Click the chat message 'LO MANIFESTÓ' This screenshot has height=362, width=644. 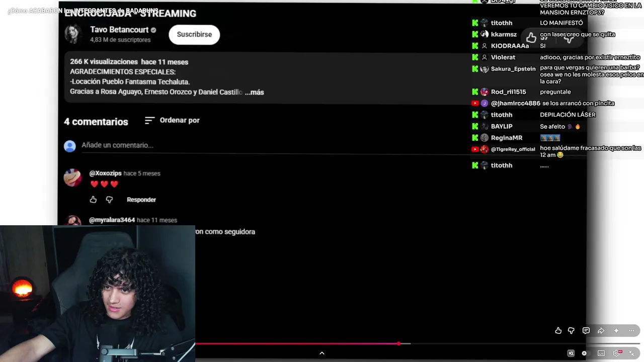point(561,23)
